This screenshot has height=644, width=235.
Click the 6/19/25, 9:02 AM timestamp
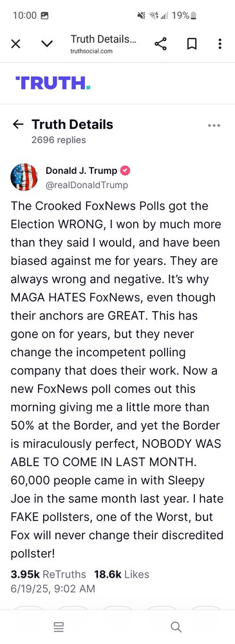coord(53,588)
